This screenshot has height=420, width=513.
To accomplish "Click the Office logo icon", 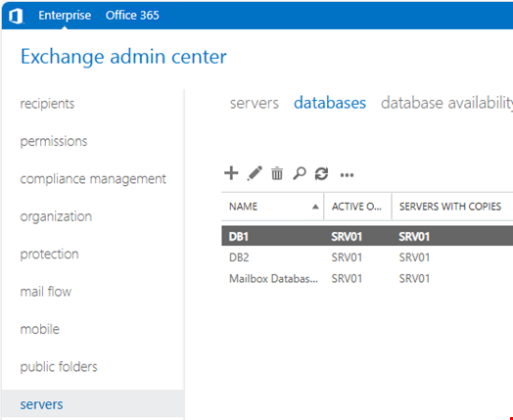I will click(x=16, y=16).
